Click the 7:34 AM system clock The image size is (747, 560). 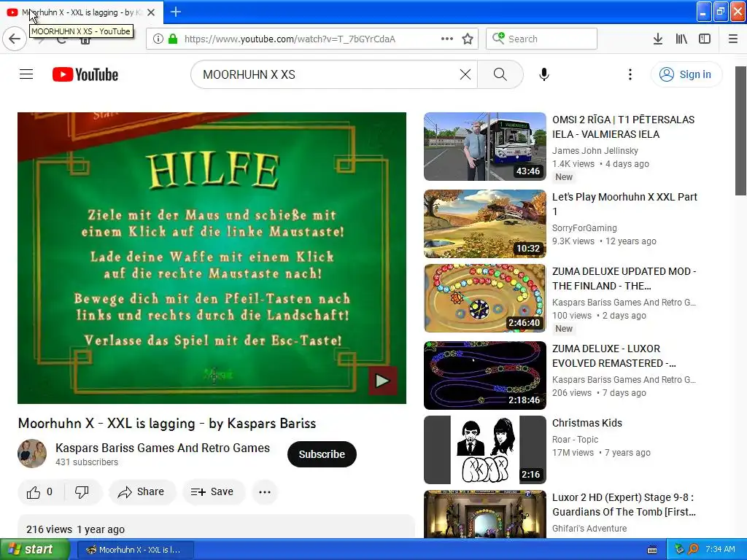coord(720,550)
